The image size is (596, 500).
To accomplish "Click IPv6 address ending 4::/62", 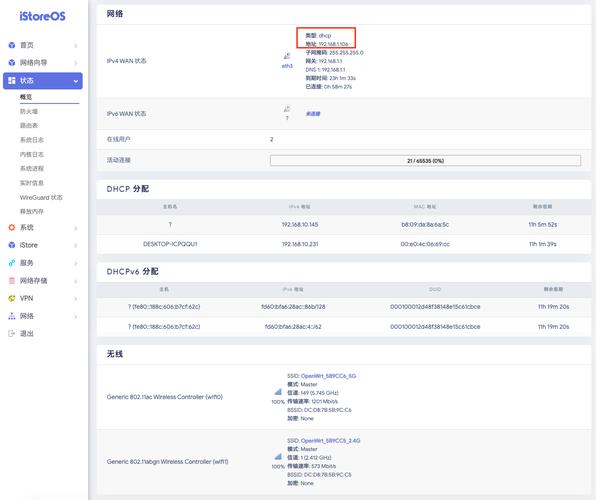I will click(293, 327).
